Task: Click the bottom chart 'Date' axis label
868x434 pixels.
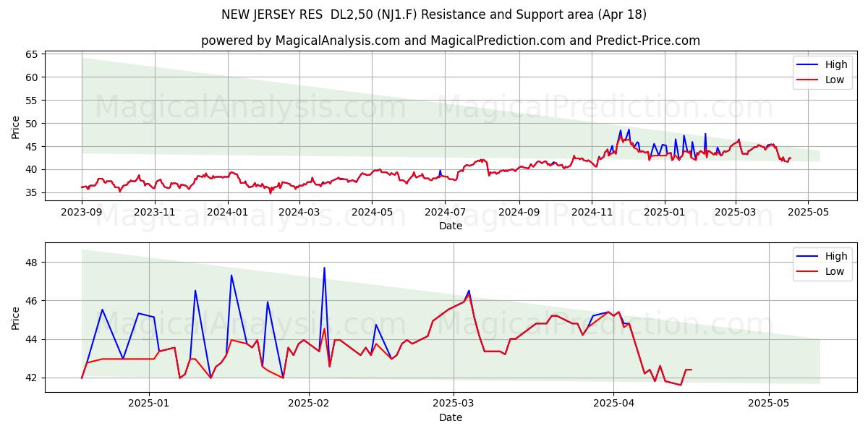Action: 451,417
